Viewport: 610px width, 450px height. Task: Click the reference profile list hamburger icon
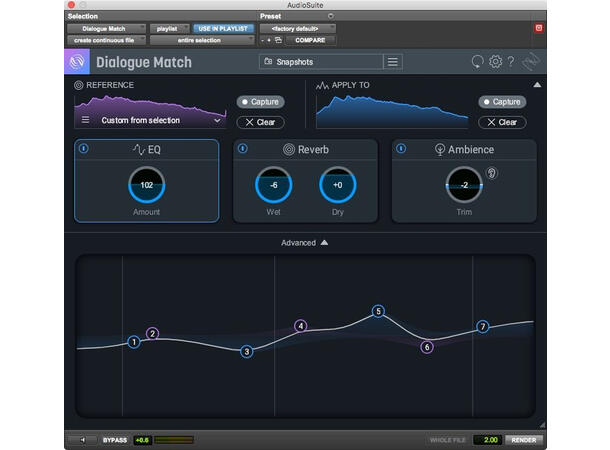tap(86, 120)
